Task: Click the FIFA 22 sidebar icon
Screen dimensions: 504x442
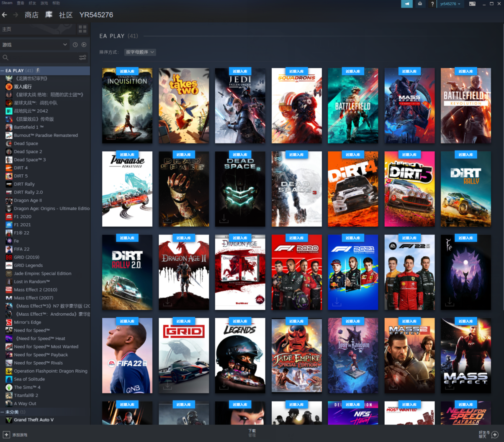Action: coord(9,249)
